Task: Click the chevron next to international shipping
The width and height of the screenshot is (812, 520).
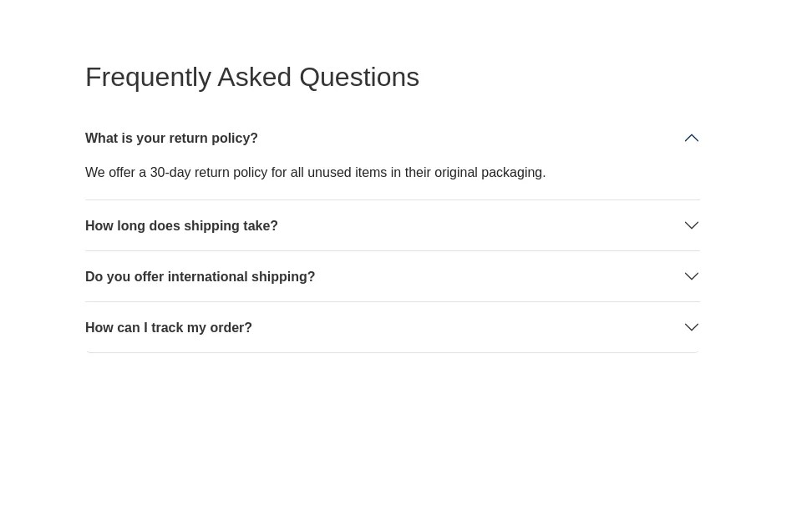Action: [691, 276]
